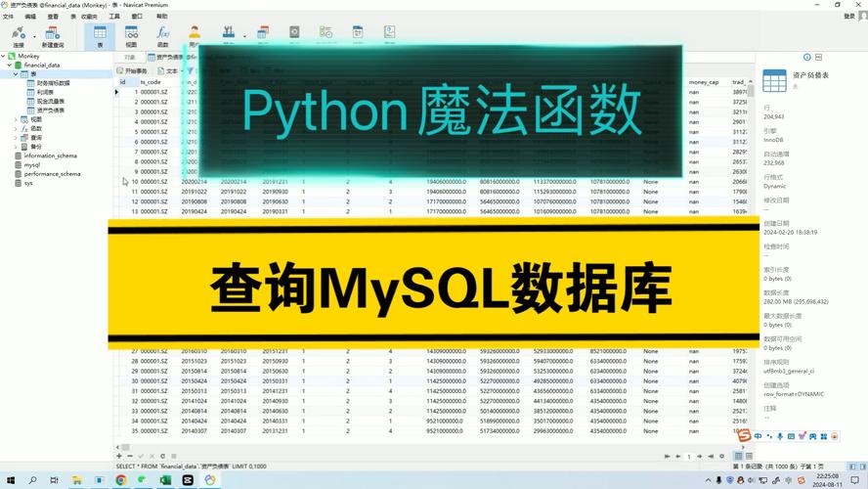Select the 利润表 table in tree
The height and width of the screenshot is (489, 868).
45,92
